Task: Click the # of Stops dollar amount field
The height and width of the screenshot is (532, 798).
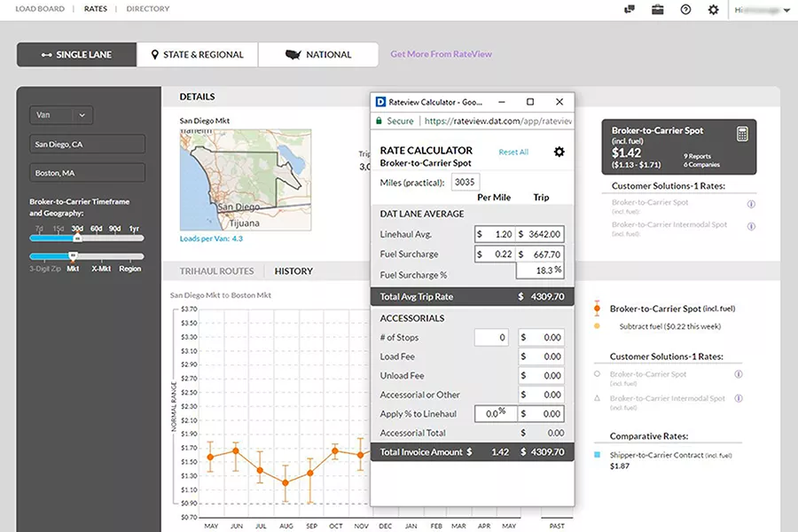Action: (x=541, y=338)
